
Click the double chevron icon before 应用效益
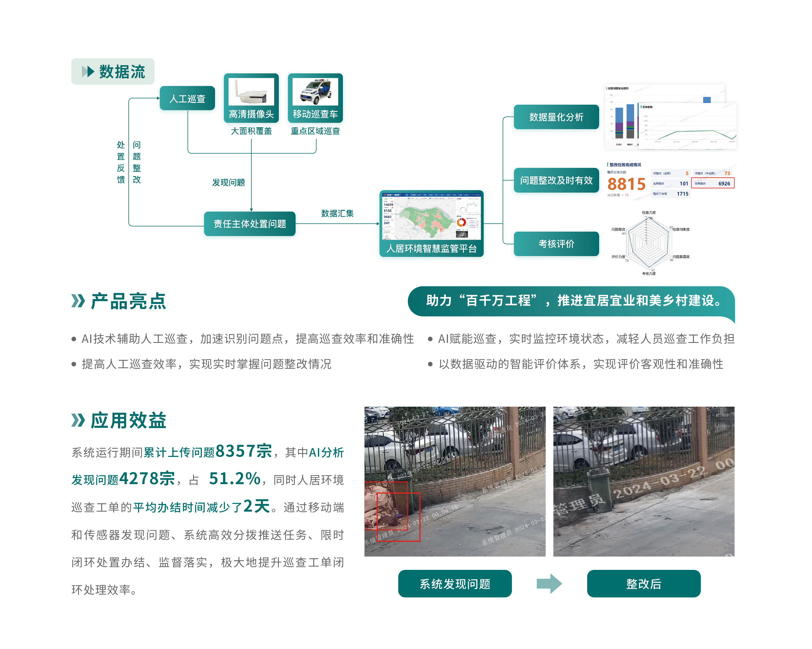[78, 420]
